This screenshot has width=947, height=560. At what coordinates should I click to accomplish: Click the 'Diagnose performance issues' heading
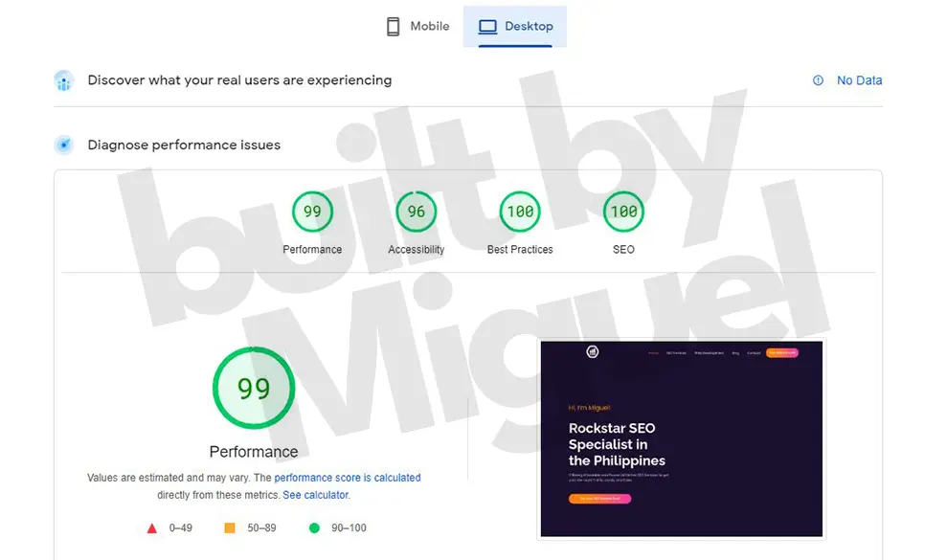(184, 146)
